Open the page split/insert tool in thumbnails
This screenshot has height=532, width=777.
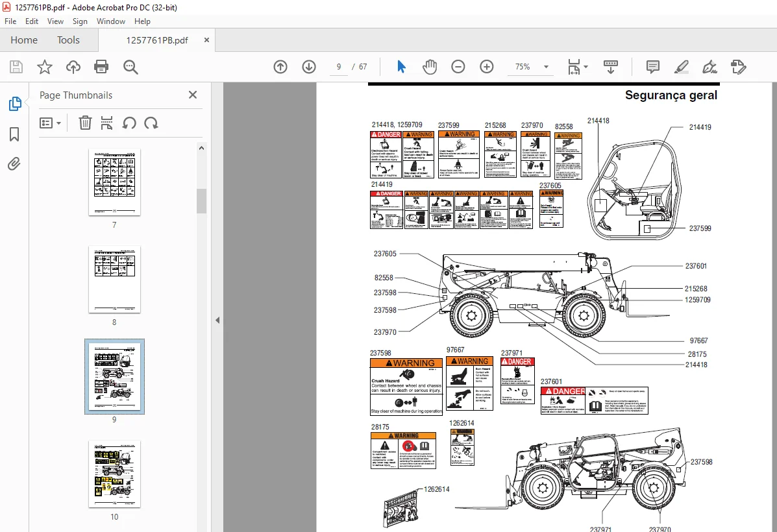(x=106, y=123)
